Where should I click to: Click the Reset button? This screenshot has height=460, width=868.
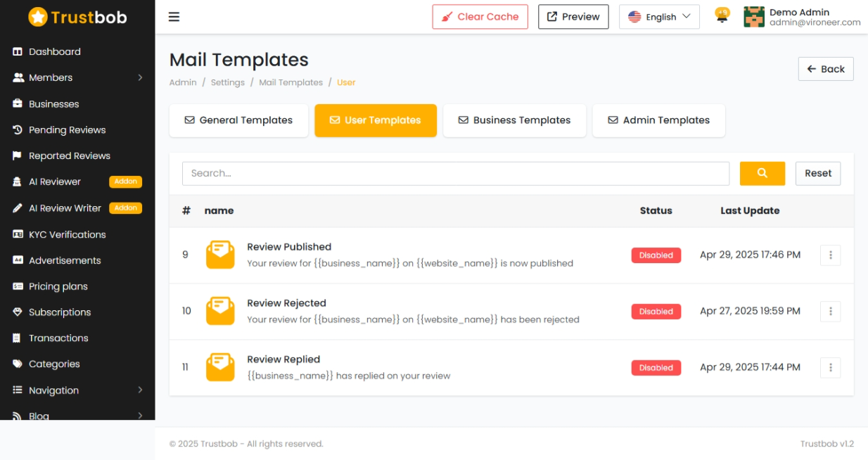coord(818,173)
